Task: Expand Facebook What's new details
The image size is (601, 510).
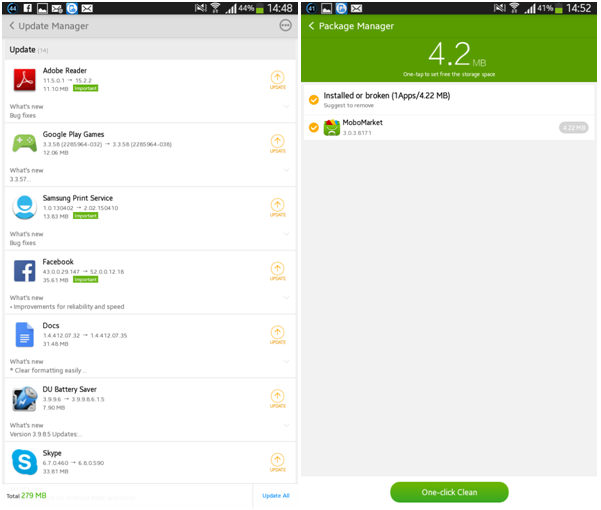Action: (286, 297)
